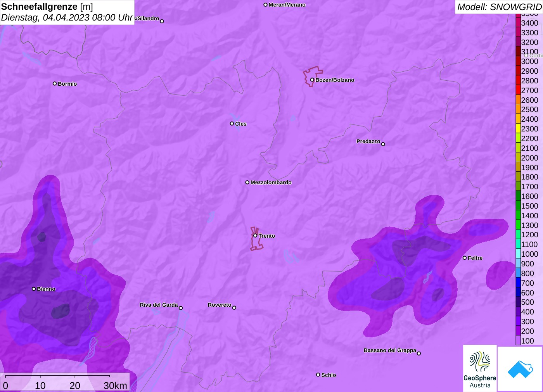Click the Bormio label text
Viewport: 543px width, 392px height.
pyautogui.click(x=67, y=84)
